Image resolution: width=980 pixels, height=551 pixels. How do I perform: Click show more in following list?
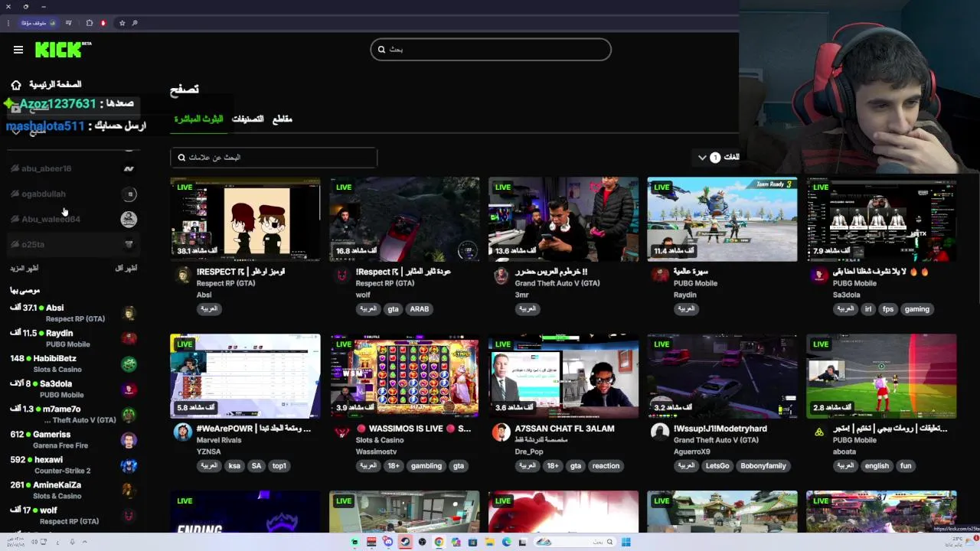click(x=24, y=269)
